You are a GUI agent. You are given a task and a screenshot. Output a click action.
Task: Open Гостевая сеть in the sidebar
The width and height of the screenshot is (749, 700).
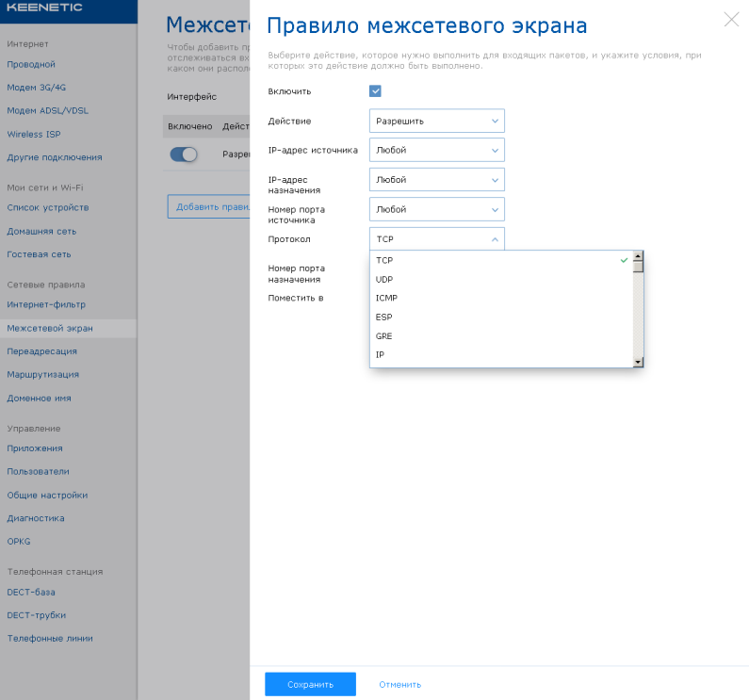[39, 254]
